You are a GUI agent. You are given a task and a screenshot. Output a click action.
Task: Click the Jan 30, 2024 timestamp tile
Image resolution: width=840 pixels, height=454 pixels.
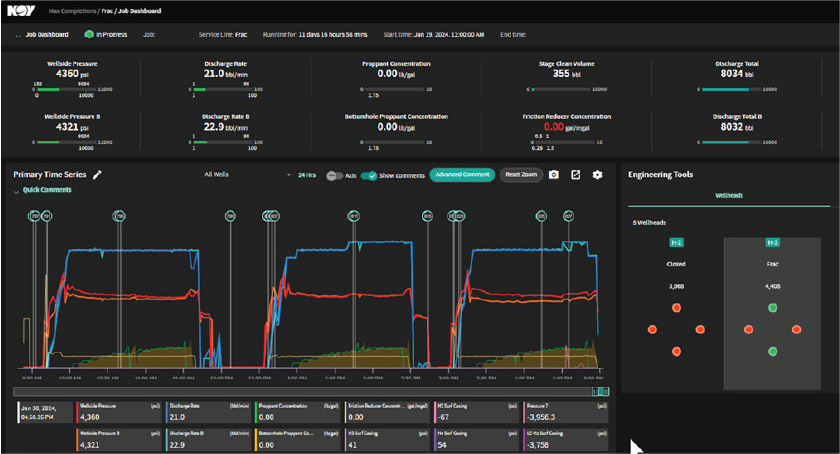pyautogui.click(x=45, y=412)
